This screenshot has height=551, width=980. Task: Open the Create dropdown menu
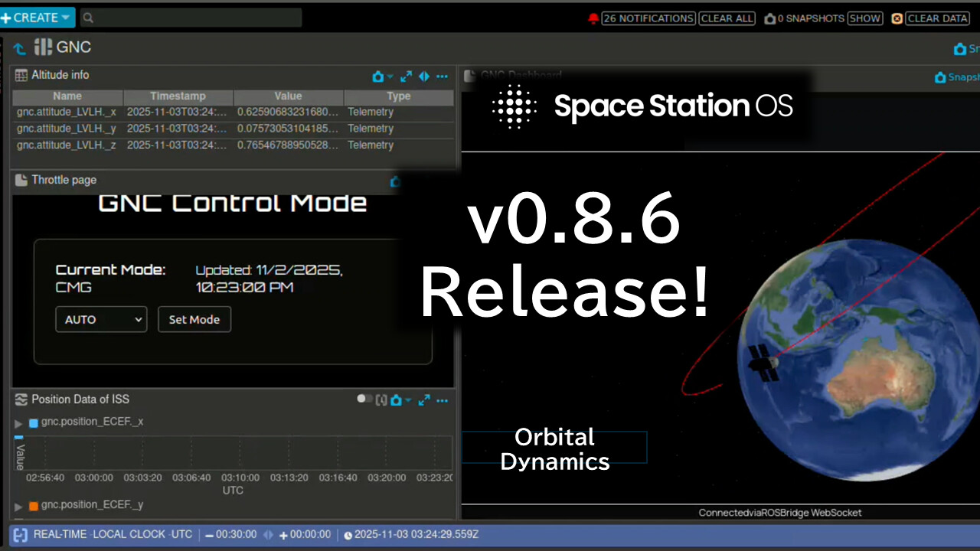(37, 18)
